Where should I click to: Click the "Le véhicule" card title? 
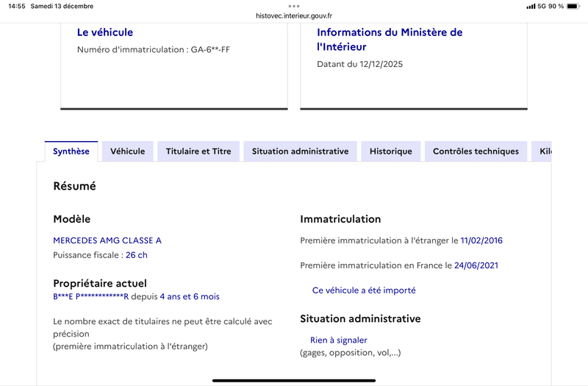pyautogui.click(x=105, y=32)
